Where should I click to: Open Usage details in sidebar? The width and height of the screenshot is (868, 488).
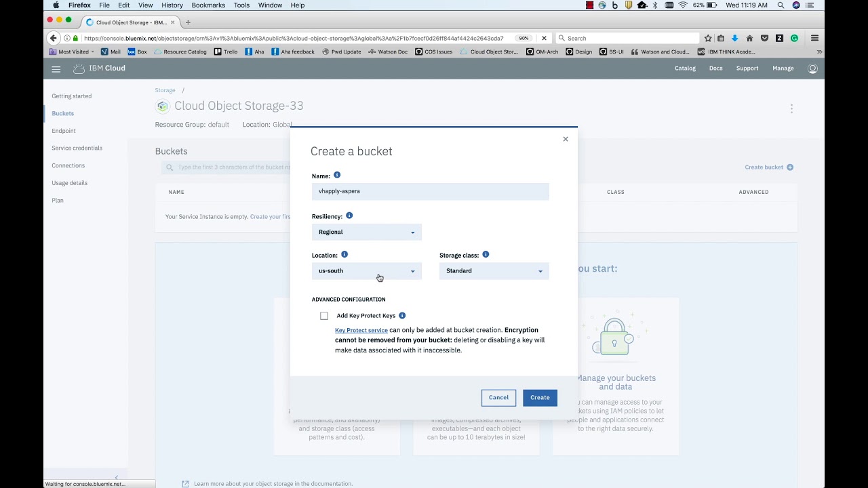point(70,183)
